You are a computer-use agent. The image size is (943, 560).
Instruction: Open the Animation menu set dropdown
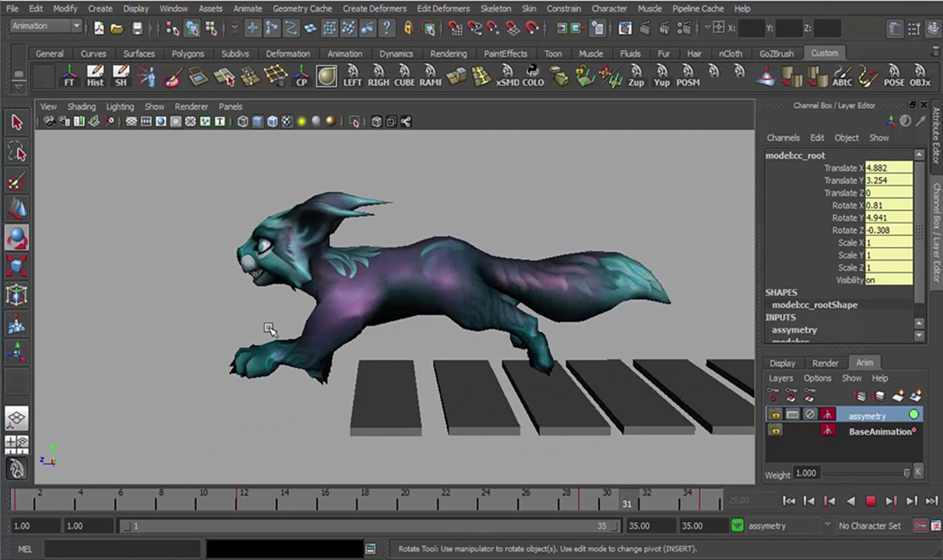43,25
